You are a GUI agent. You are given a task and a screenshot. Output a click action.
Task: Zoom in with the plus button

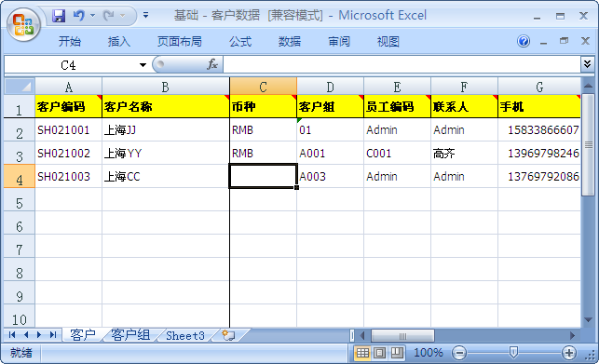click(569, 353)
